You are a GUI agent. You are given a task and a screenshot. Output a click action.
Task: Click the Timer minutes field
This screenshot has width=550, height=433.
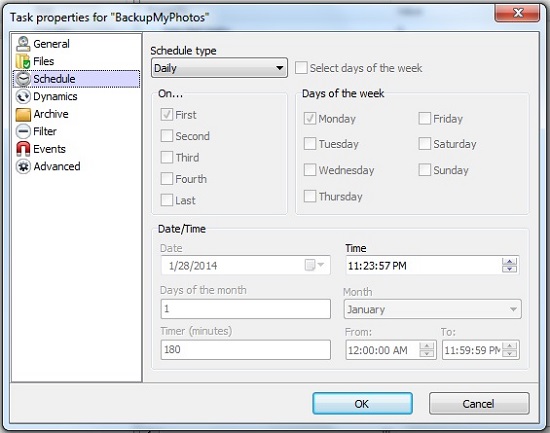pyautogui.click(x=246, y=349)
